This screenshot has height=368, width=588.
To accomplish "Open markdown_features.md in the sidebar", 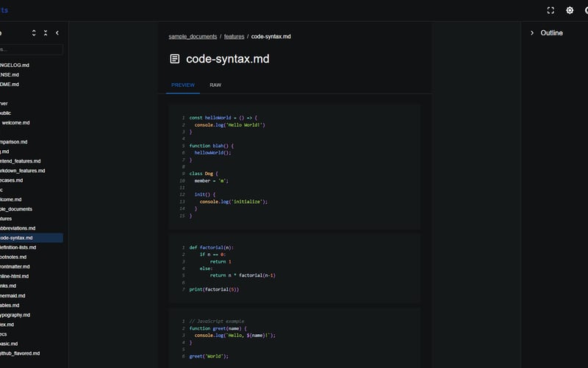I will point(23,171).
